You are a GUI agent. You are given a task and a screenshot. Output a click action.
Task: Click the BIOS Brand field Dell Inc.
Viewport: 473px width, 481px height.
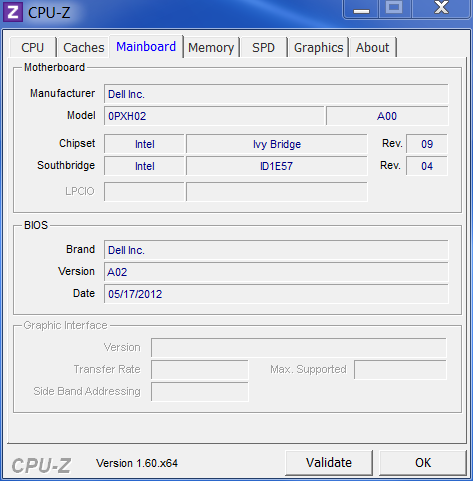tap(276, 250)
